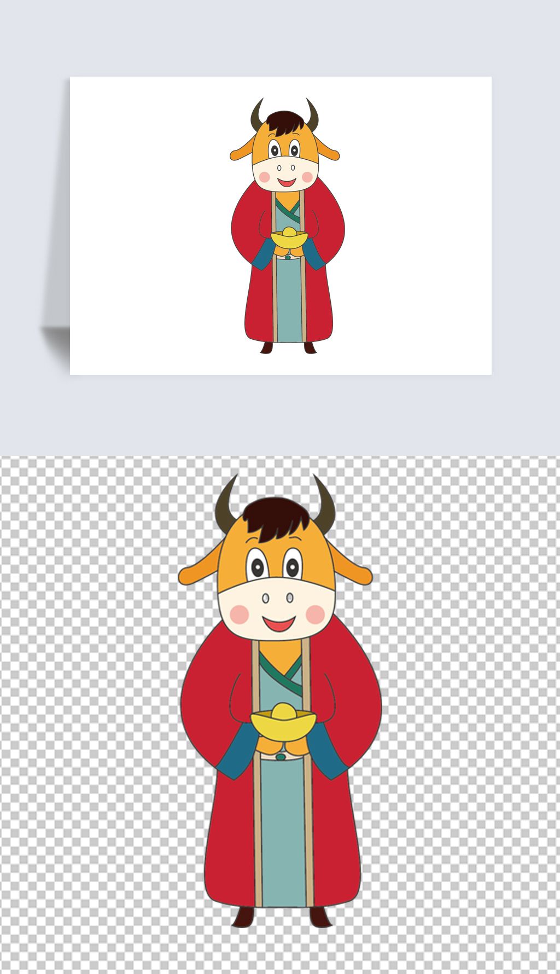Image resolution: width=560 pixels, height=974 pixels.
Task: Click the large ox's left pink cheek
Action: [239, 614]
